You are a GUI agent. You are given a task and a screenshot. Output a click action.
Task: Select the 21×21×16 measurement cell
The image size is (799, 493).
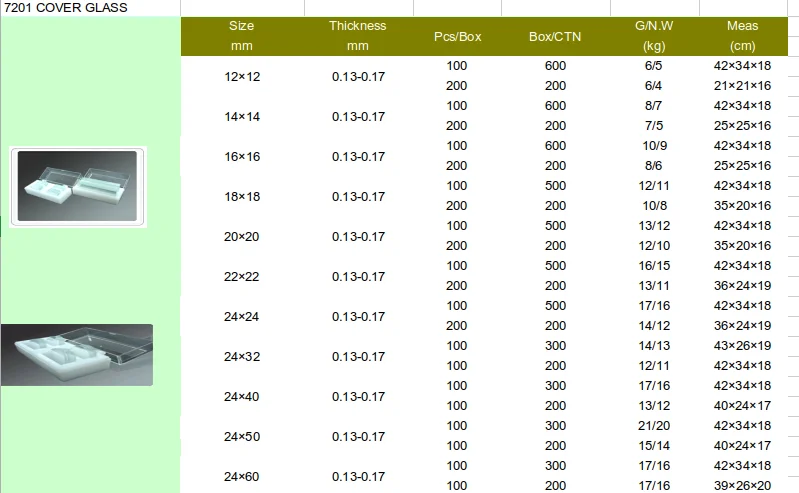pos(742,86)
